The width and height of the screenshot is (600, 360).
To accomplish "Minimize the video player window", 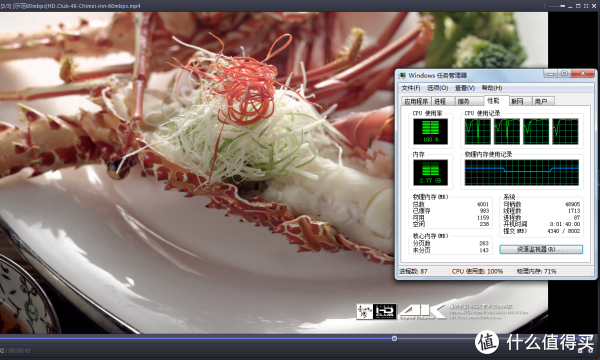I will click(570, 7).
